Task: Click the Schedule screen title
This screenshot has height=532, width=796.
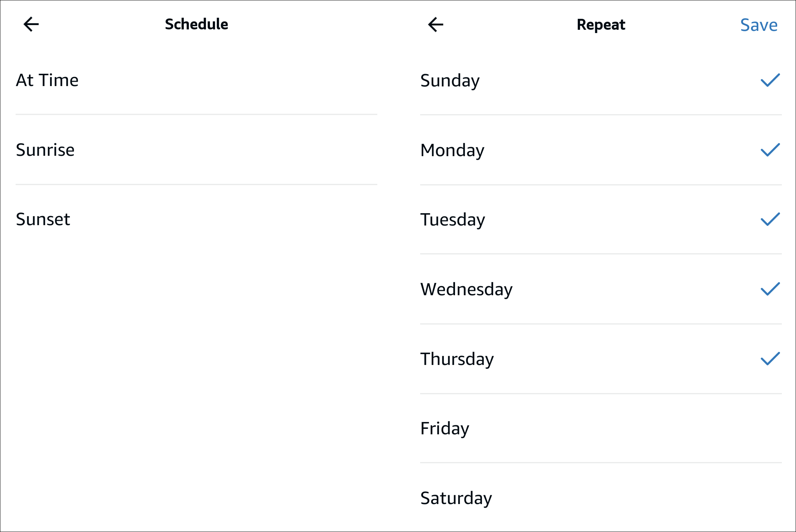Action: click(x=196, y=24)
